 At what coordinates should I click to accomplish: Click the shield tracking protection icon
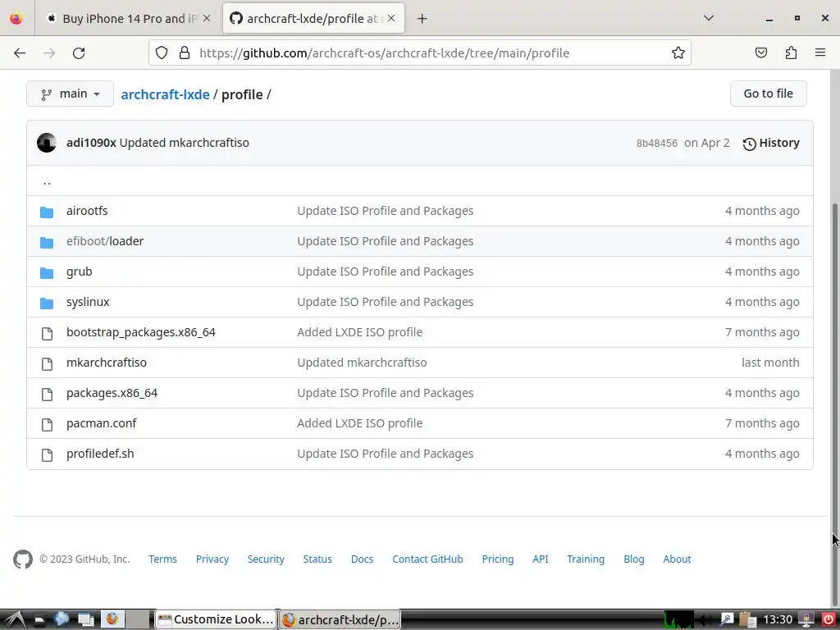[162, 52]
